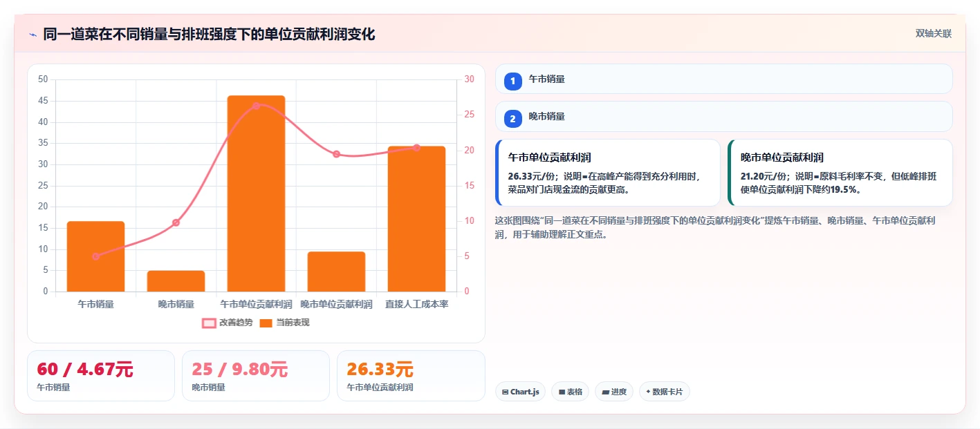Click the numbered badge 1 for 午市销量
Image resolution: width=980 pixels, height=429 pixels.
pyautogui.click(x=513, y=82)
